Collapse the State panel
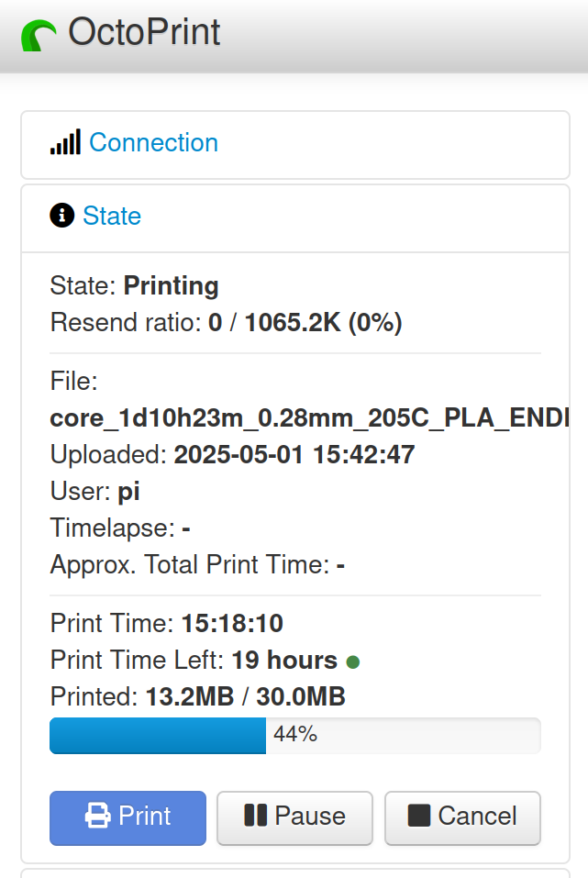The height and width of the screenshot is (878, 588). click(x=112, y=216)
